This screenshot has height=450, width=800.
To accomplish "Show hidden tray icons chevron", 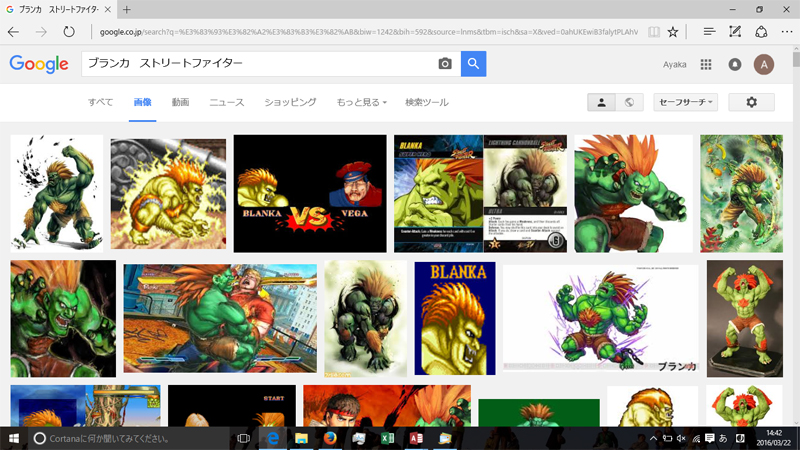I will (653, 438).
